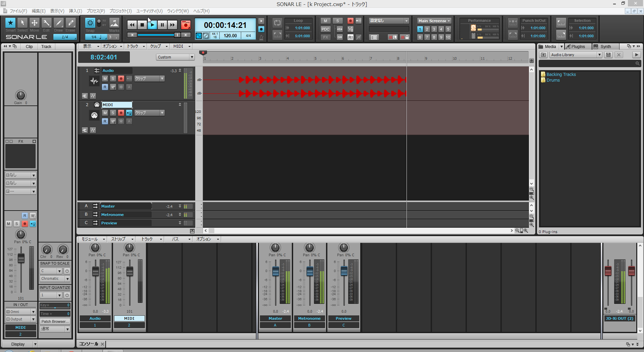Viewport: 644px width, 352px height.
Task: Click the now-time marker on timeline ruler
Action: (x=203, y=53)
